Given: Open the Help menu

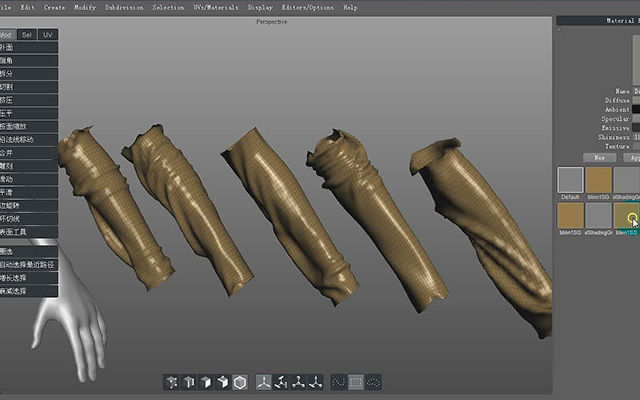Looking at the screenshot, I should click(350, 7).
